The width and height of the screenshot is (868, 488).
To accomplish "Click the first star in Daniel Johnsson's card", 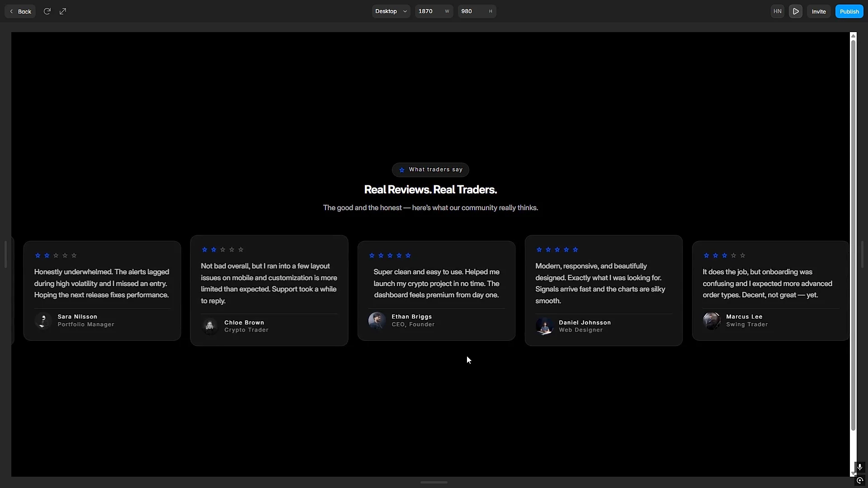I will tap(539, 250).
